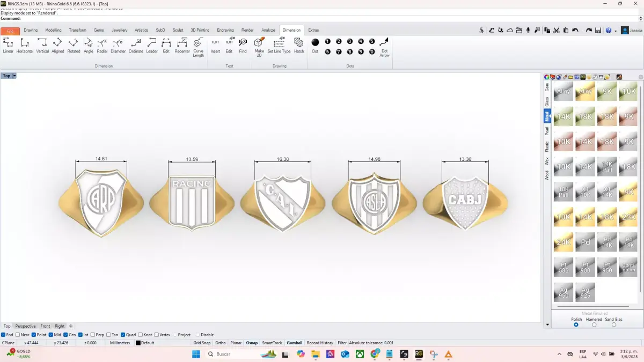Click the Insert text tool
644x362 pixels.
click(215, 46)
